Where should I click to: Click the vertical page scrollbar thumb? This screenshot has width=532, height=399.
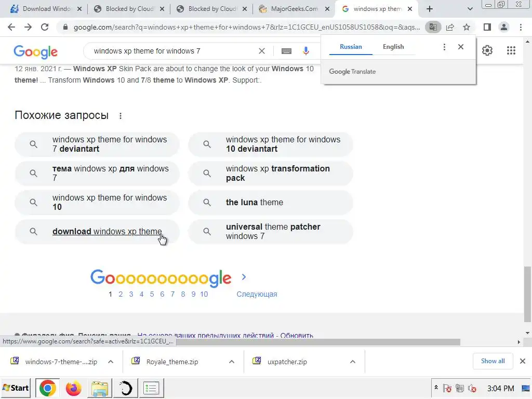[x=527, y=294]
